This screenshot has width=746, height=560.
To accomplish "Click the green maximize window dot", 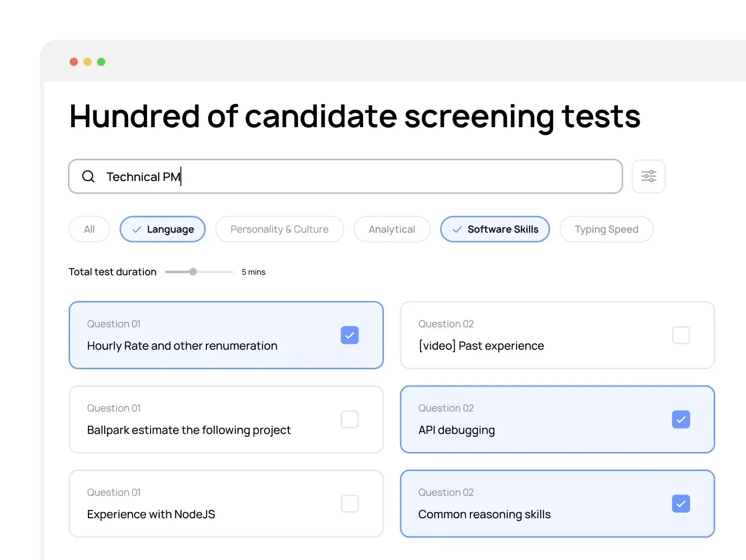I will (101, 62).
